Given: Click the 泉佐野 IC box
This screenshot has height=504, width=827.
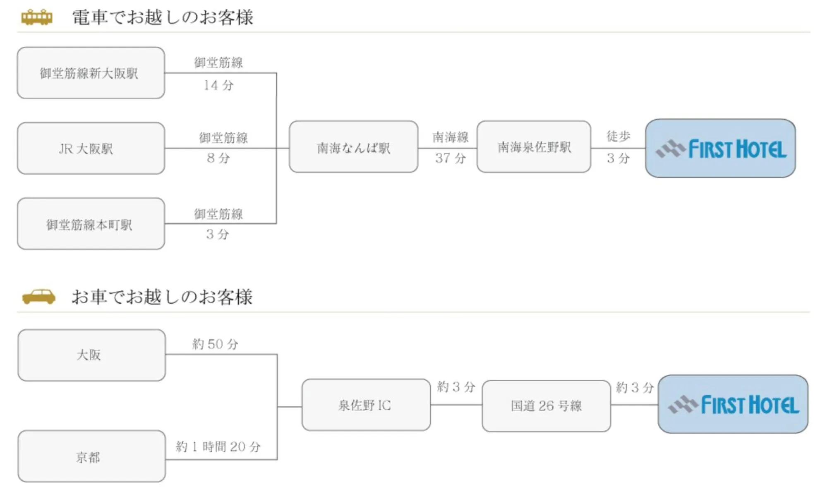Looking at the screenshot, I should pos(366,405).
